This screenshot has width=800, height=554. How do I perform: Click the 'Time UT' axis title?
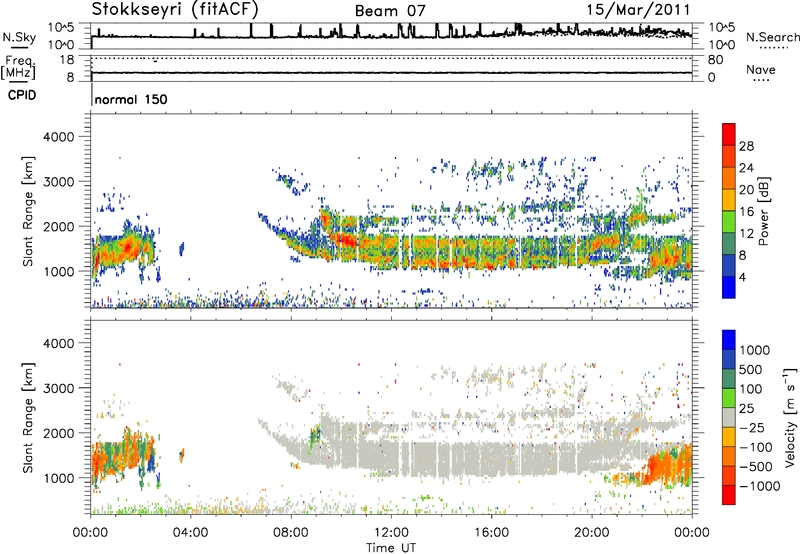[391, 547]
